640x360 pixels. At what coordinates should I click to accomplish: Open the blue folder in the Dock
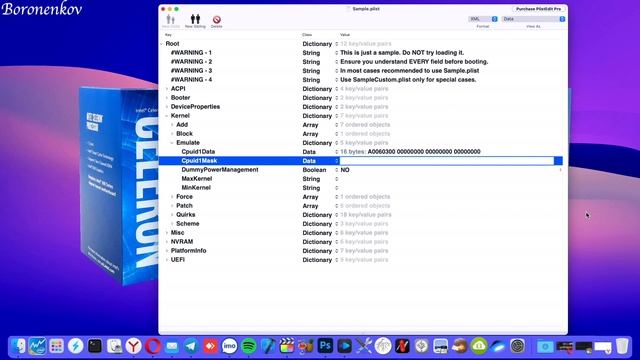coord(544,347)
